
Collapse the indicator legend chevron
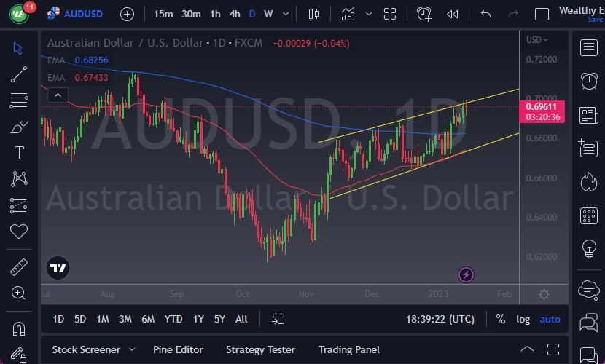pyautogui.click(x=58, y=95)
